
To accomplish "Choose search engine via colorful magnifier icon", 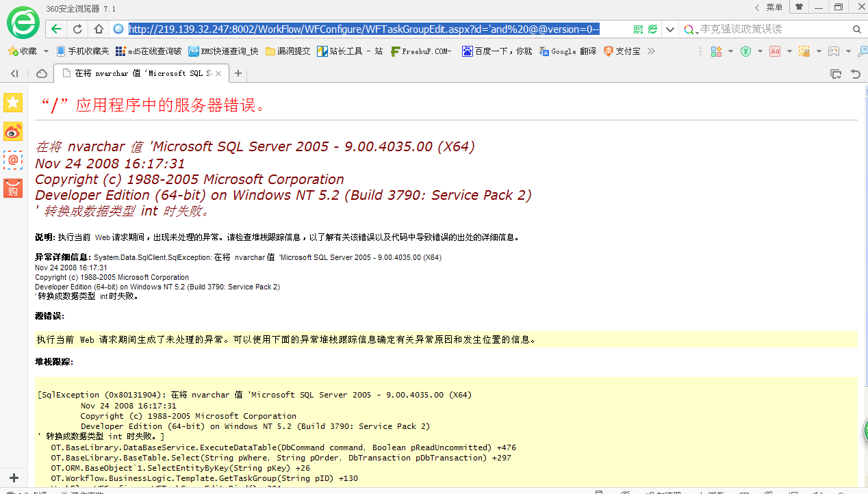I will pos(689,29).
